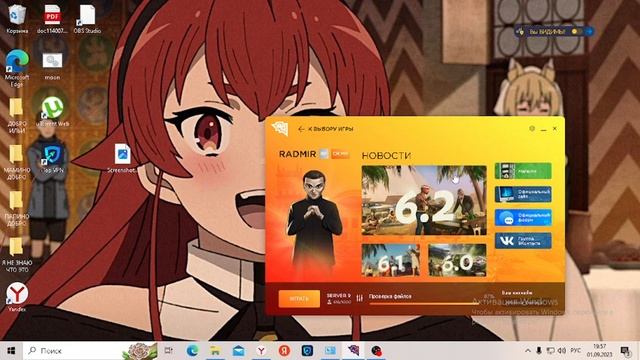
Task: Click the green launcher side button
Action: (523, 171)
